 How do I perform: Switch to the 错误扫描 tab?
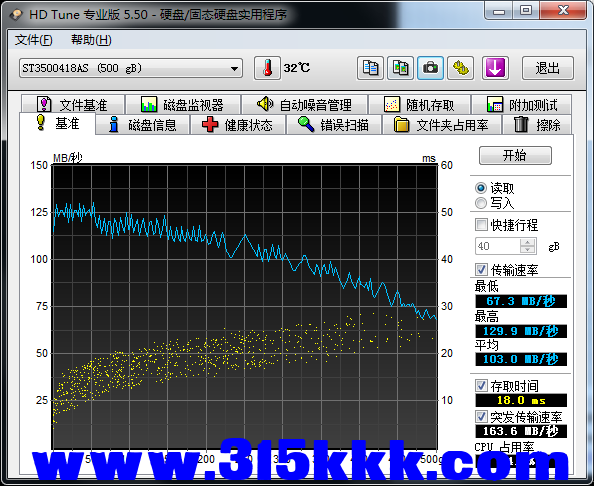[334, 125]
